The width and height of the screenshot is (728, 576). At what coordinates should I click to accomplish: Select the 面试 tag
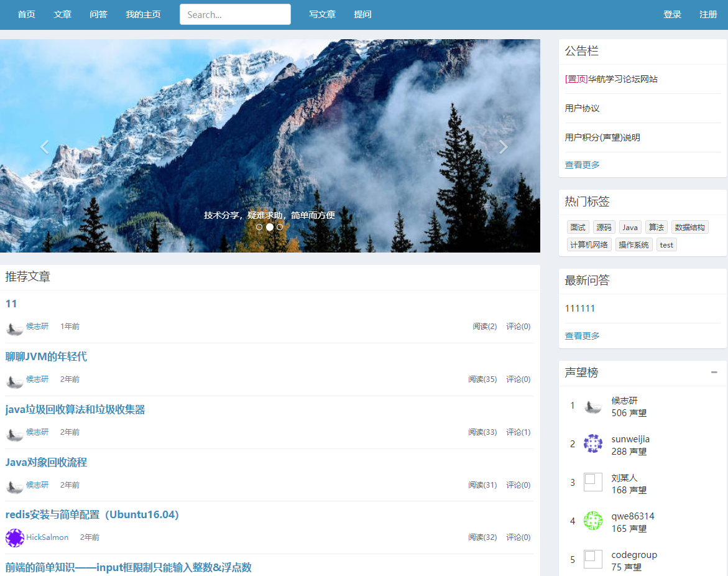click(x=578, y=227)
